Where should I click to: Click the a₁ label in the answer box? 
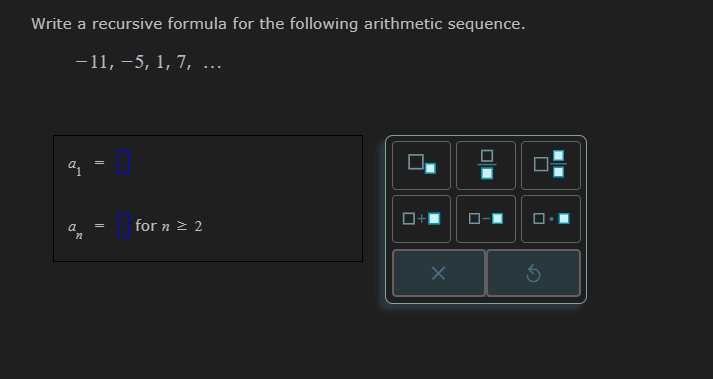[75, 166]
